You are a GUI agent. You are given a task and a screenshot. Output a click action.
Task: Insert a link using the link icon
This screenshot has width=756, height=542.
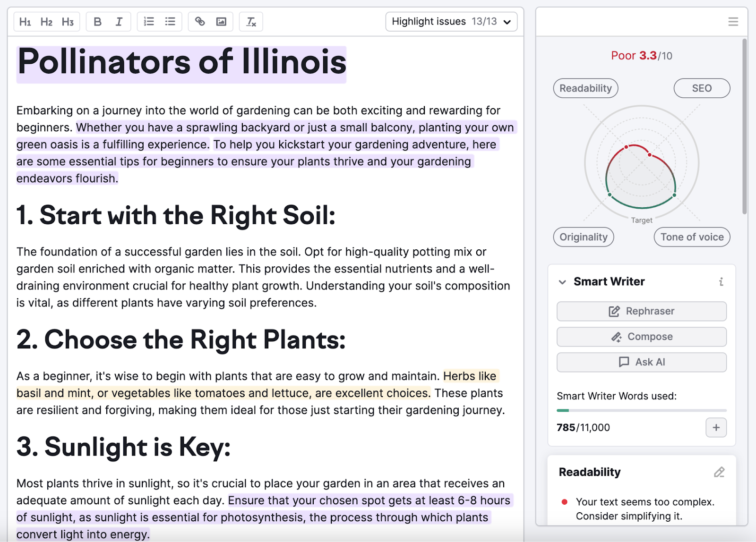(x=199, y=21)
